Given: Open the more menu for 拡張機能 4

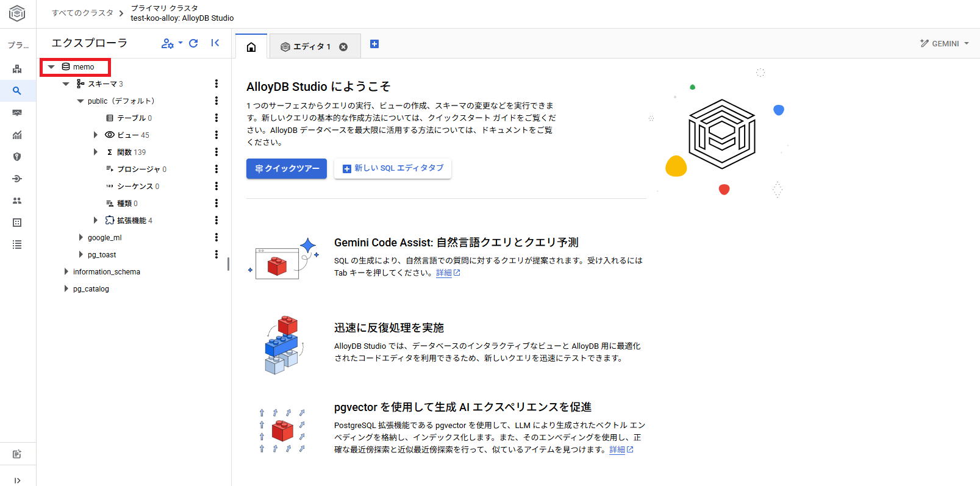Looking at the screenshot, I should coord(216,220).
